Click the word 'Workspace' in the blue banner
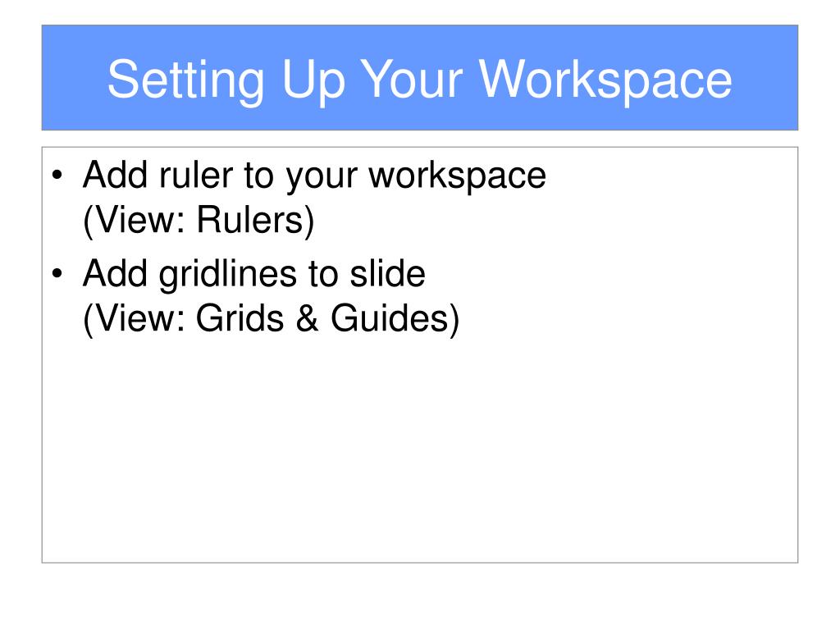840x630 pixels. [605, 81]
